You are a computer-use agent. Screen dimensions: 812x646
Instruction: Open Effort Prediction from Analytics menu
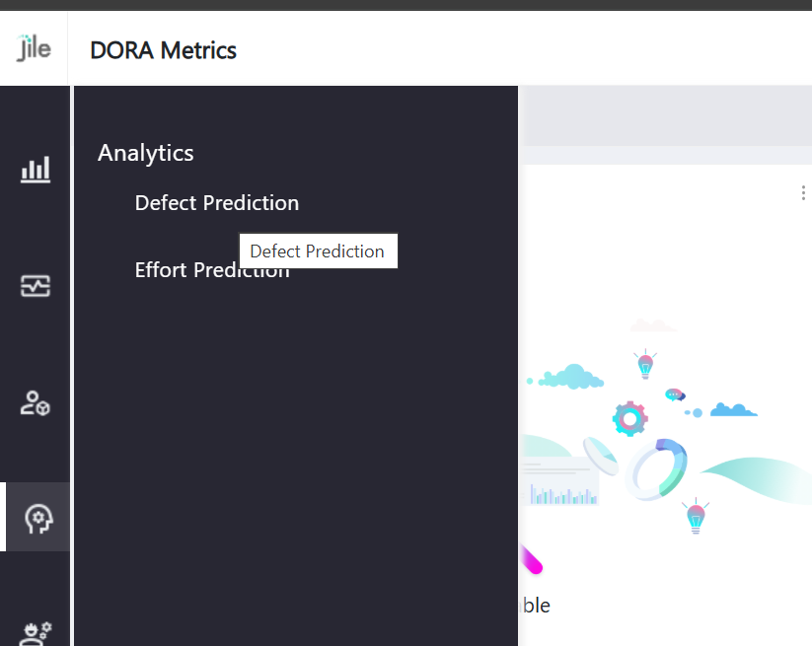point(212,270)
